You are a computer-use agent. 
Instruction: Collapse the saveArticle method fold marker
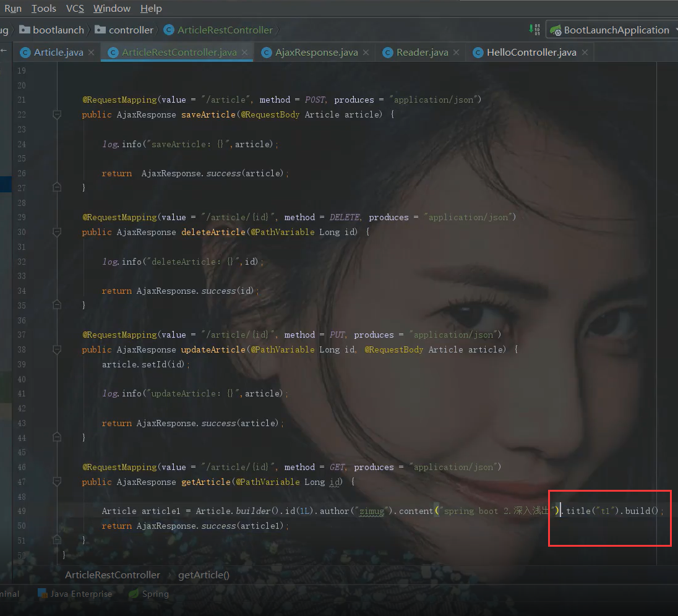[x=57, y=114]
